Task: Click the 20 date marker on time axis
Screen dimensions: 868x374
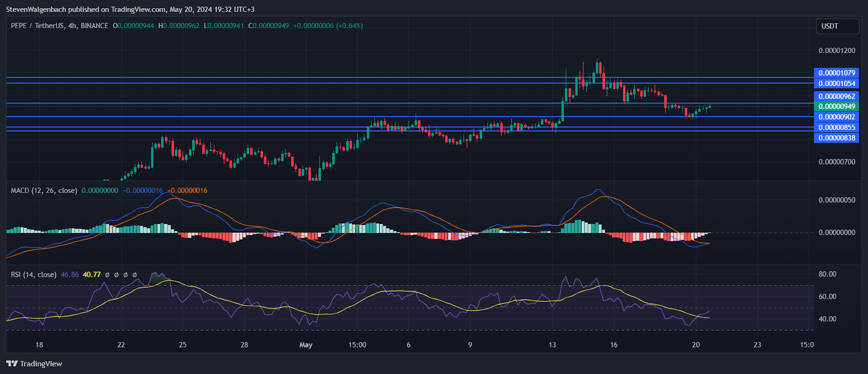Action: coord(696,345)
